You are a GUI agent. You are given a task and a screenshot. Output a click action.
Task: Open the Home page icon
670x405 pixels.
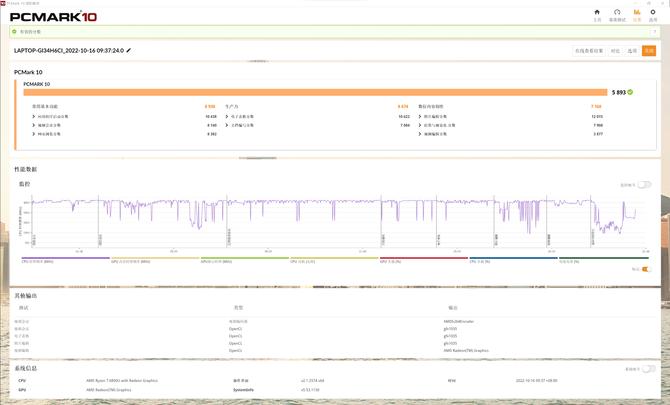pyautogui.click(x=597, y=13)
